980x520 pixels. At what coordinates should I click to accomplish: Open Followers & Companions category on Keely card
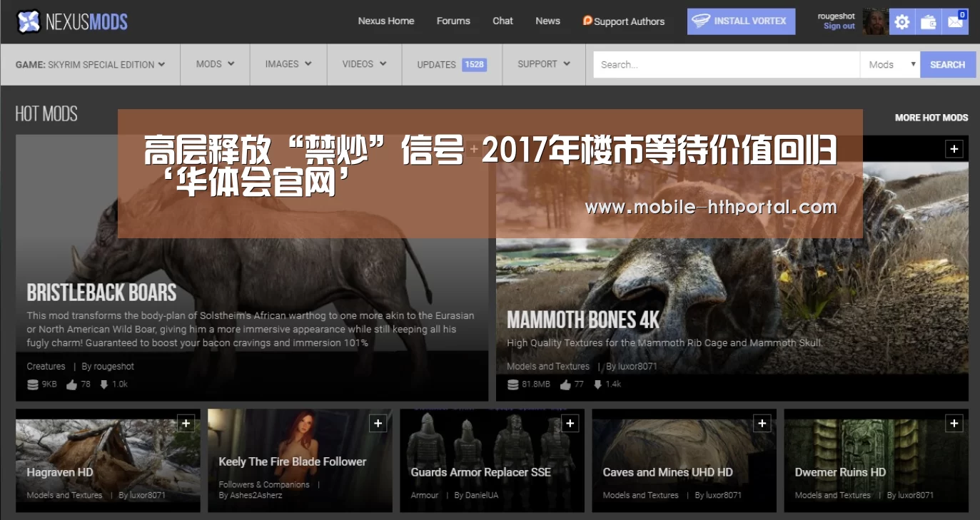click(264, 484)
